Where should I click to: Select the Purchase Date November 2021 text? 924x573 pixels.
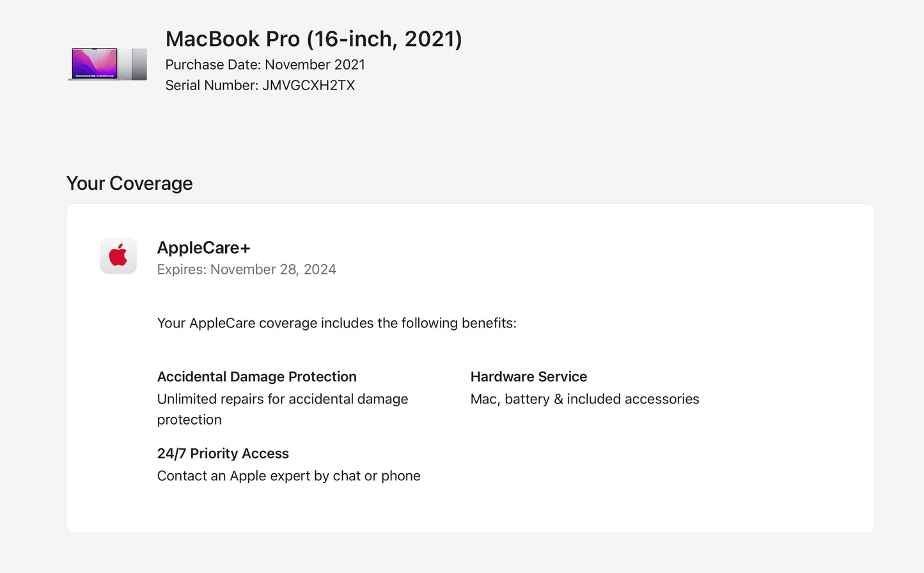coord(265,65)
